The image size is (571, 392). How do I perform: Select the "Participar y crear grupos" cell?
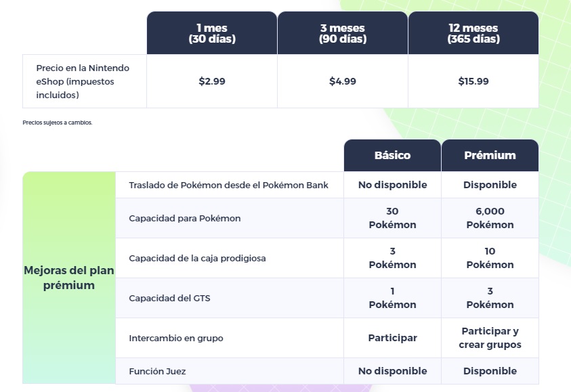coord(490,338)
